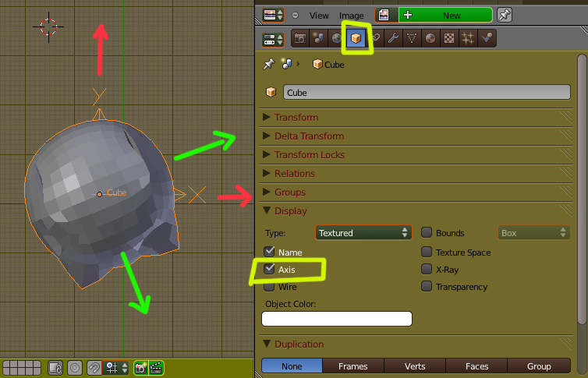
Task: Enable the Bounds checkbox
Action: tap(427, 232)
